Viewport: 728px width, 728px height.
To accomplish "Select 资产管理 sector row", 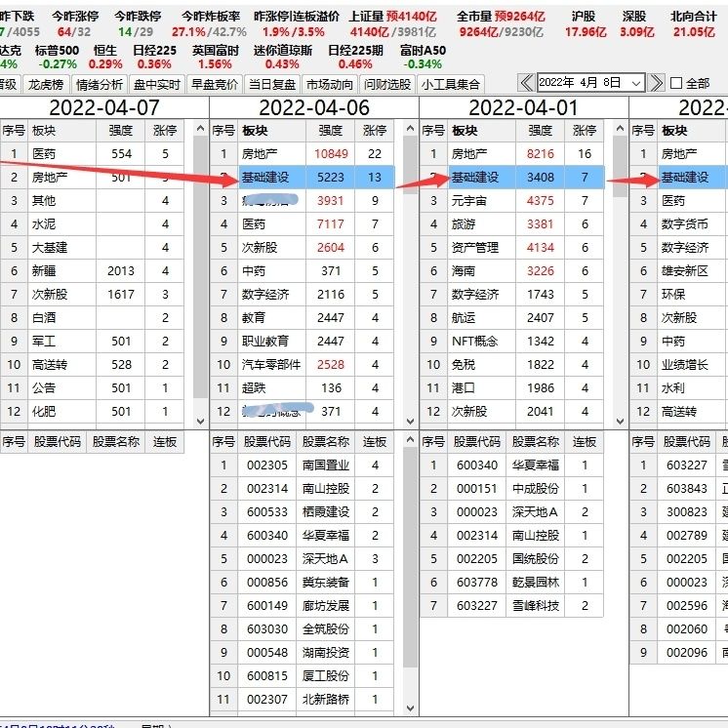I will coord(511,248).
